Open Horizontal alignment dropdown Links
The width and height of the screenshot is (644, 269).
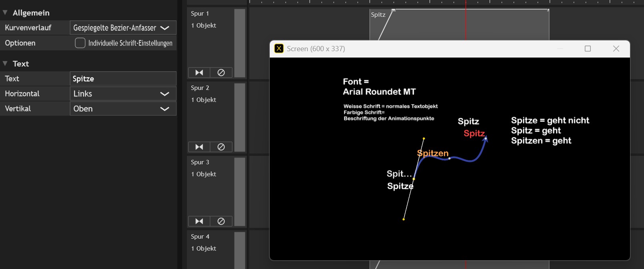[x=123, y=94]
